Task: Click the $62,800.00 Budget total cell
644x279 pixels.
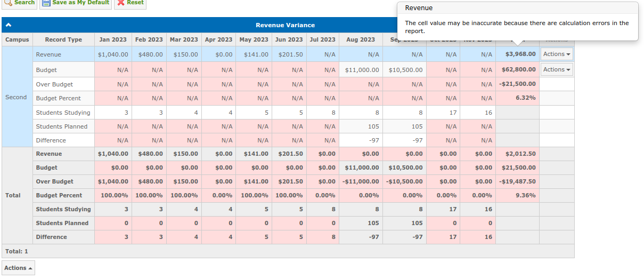Action: click(517, 70)
